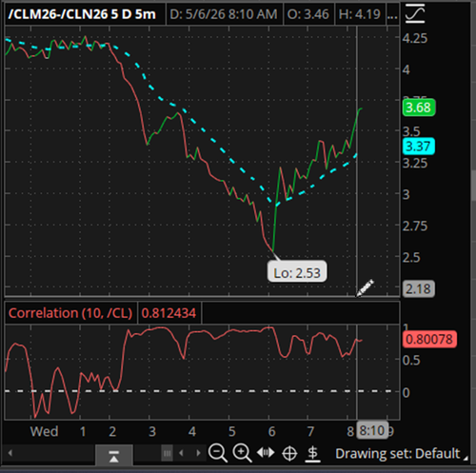
Task: Click the zoom out magnifier icon
Action: pos(218,453)
